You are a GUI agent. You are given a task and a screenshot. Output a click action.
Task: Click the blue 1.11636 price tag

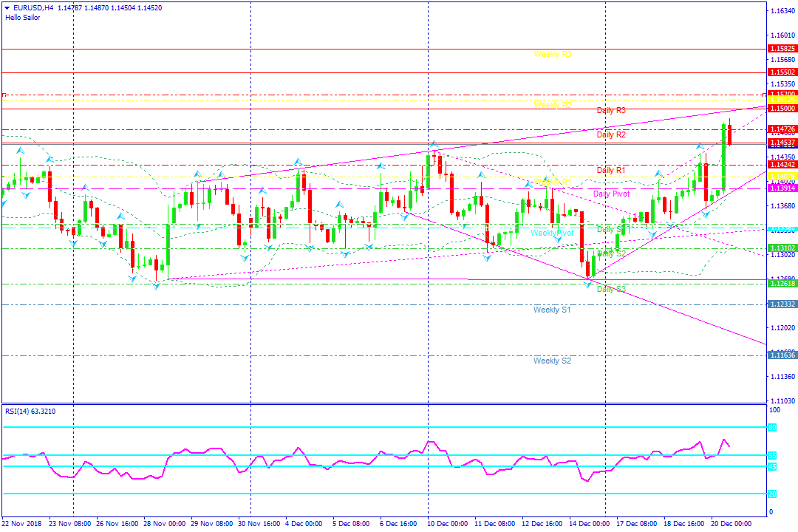782,355
